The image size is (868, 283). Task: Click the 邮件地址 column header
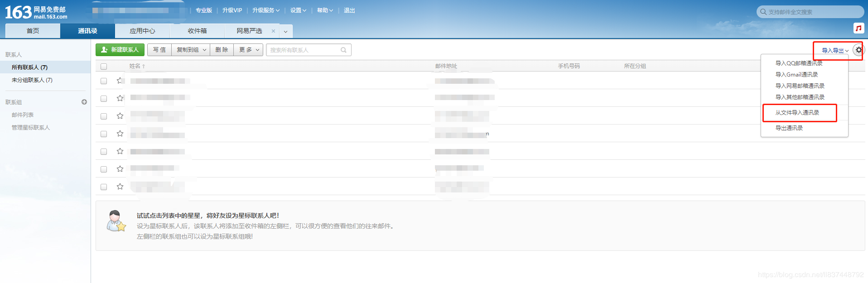pos(446,66)
